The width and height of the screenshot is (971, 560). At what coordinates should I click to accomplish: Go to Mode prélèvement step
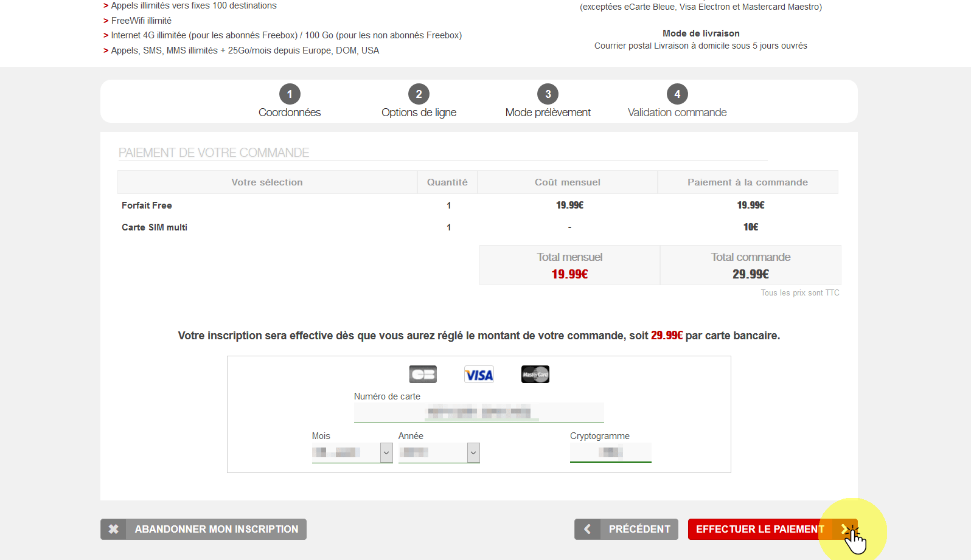pos(548,112)
